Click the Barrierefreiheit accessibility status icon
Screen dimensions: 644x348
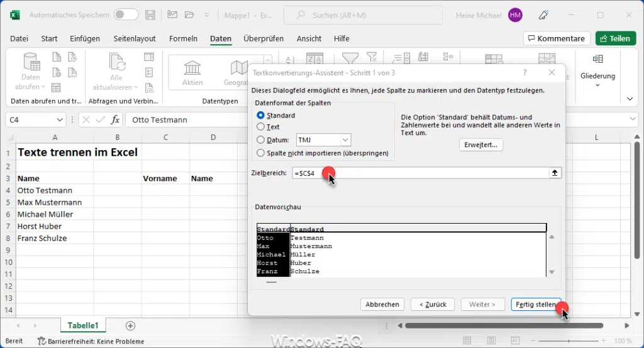click(42, 341)
